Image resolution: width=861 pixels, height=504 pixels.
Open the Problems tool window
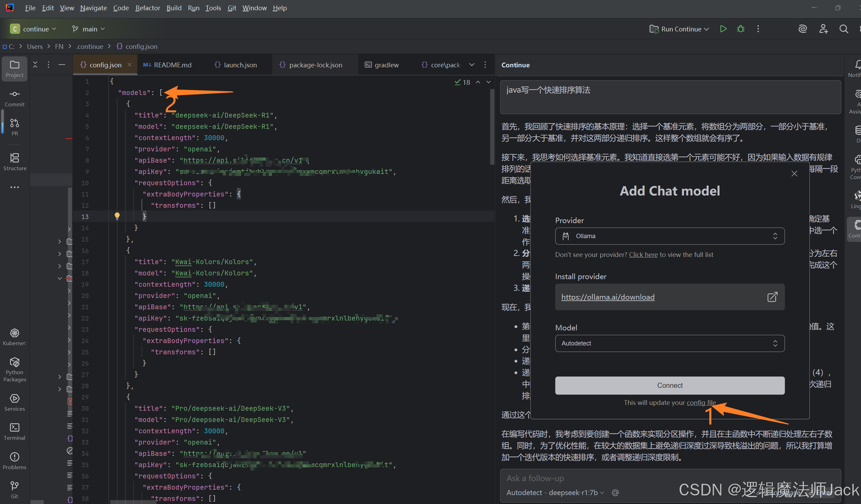14,461
